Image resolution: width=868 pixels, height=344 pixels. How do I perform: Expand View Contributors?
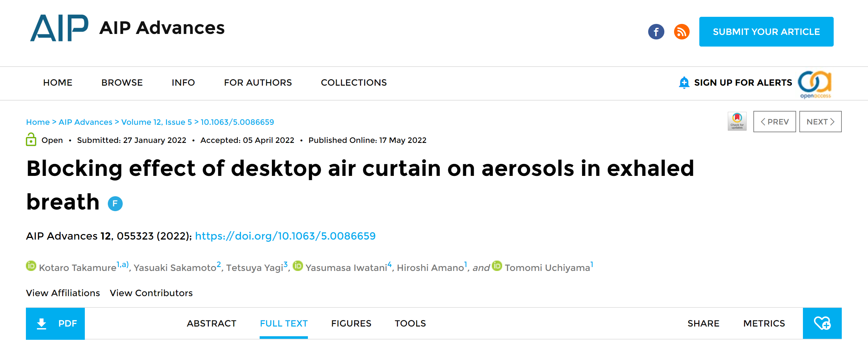[x=151, y=293]
